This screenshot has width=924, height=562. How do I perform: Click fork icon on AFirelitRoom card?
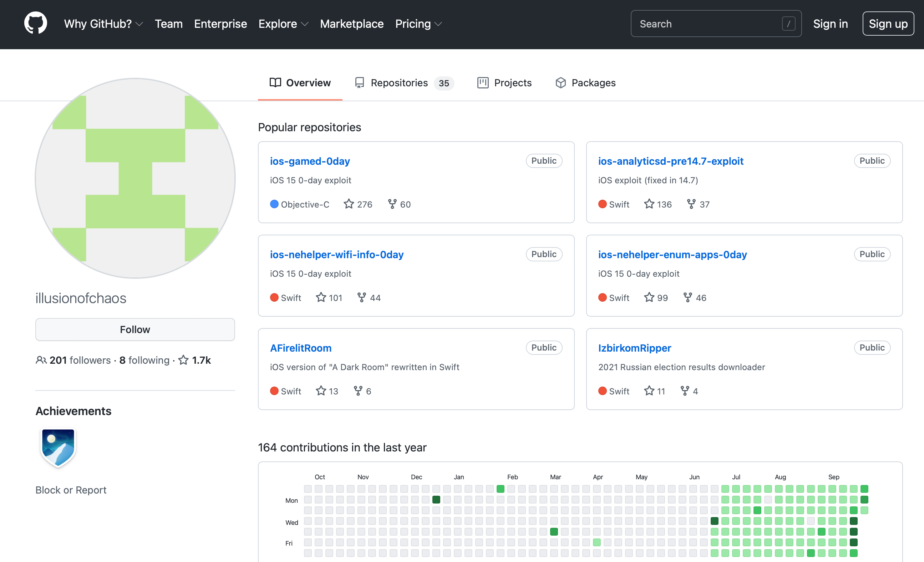tap(358, 391)
